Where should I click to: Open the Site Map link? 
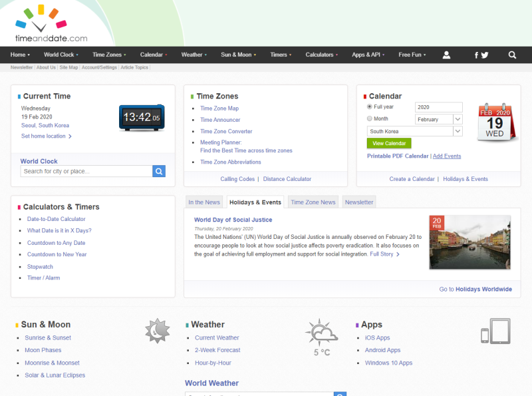(69, 67)
